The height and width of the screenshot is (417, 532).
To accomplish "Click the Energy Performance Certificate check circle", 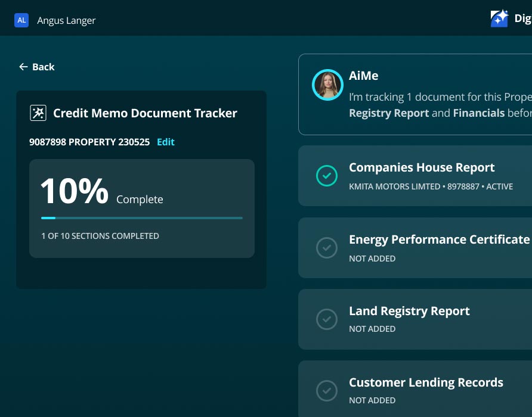I will coord(327,247).
